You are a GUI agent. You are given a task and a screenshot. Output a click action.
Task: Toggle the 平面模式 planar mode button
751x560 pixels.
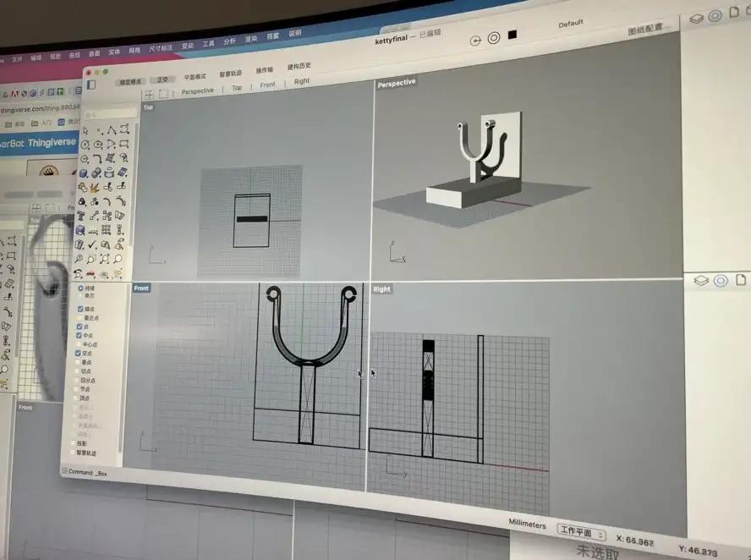[195, 77]
